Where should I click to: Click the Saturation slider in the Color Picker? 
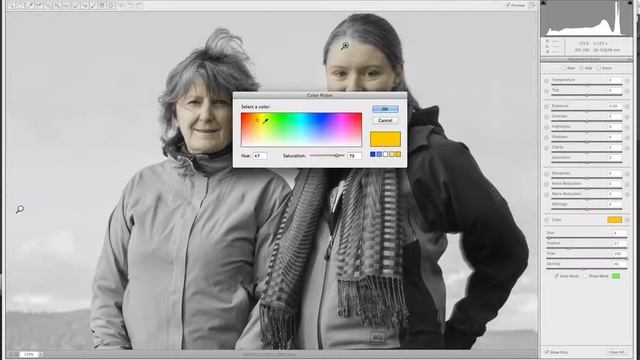click(x=327, y=156)
